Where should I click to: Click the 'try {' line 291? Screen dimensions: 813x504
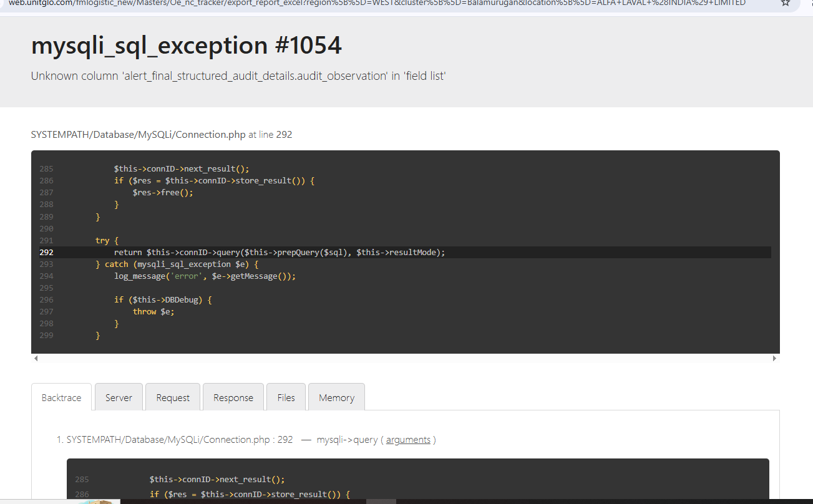107,241
